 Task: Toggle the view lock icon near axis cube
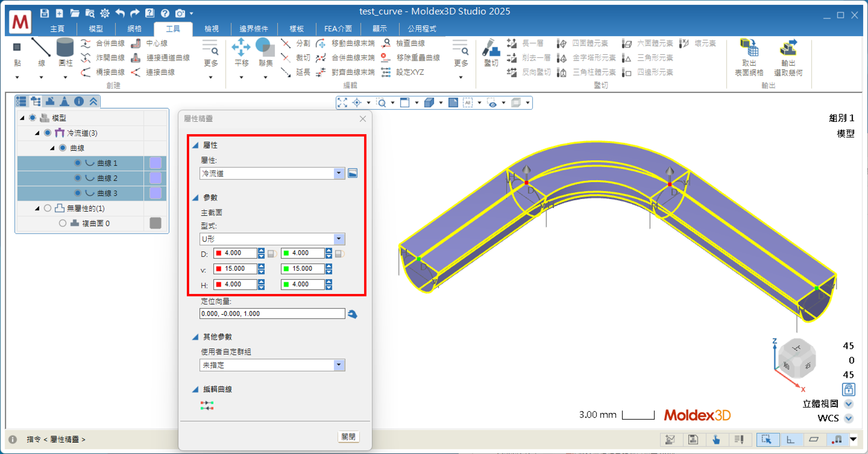click(x=848, y=389)
